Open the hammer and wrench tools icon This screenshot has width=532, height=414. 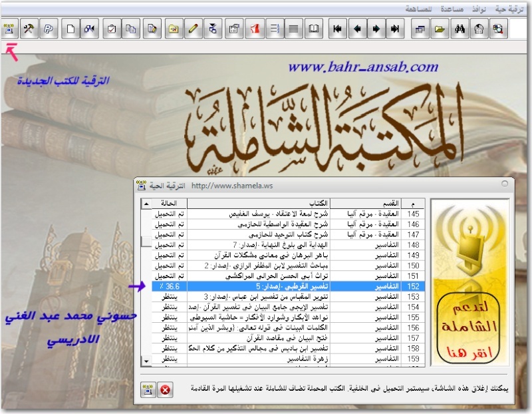pos(29,29)
